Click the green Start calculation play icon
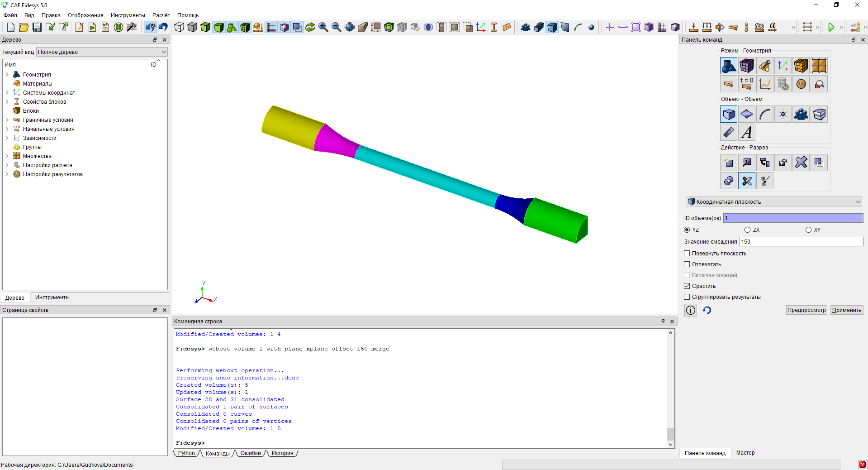 (x=831, y=27)
